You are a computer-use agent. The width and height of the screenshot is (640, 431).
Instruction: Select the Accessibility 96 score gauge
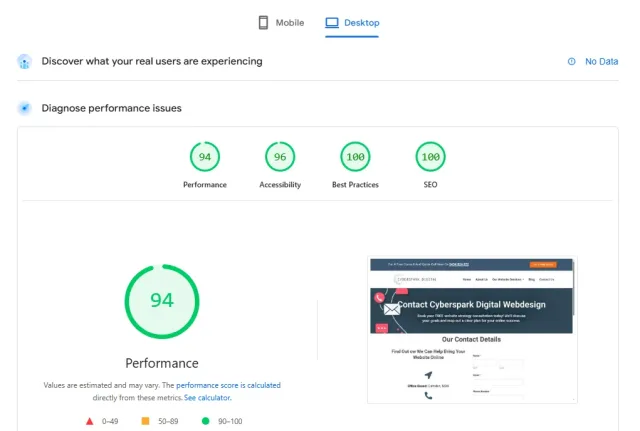pos(280,157)
